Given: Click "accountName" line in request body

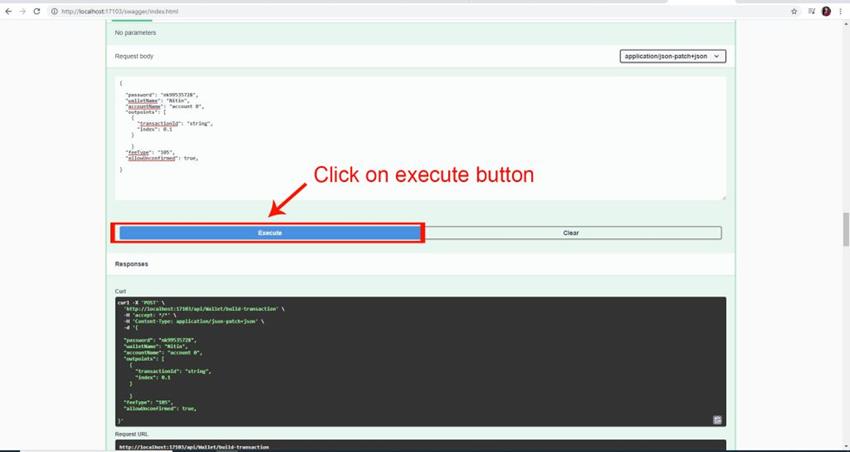Looking at the screenshot, I should [164, 107].
